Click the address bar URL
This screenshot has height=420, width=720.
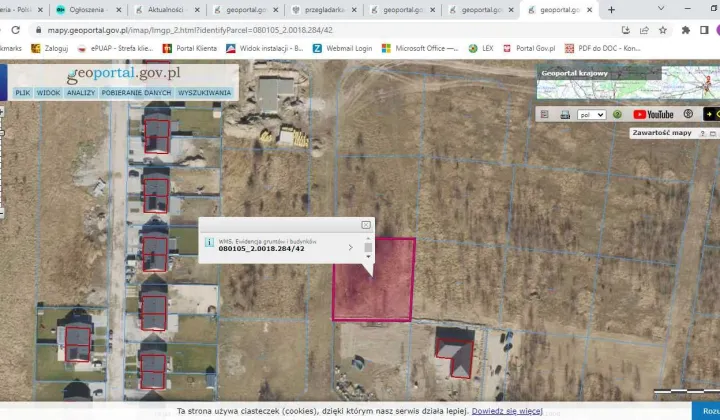coord(190,30)
